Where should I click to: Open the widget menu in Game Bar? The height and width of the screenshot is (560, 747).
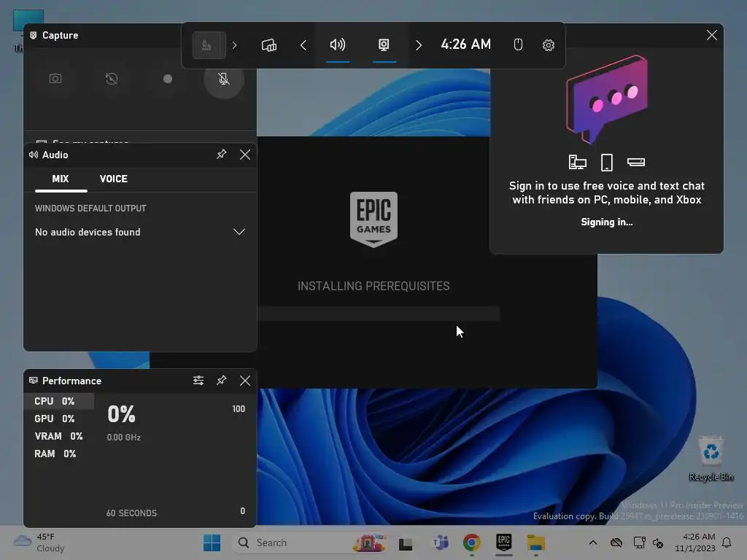click(x=209, y=45)
